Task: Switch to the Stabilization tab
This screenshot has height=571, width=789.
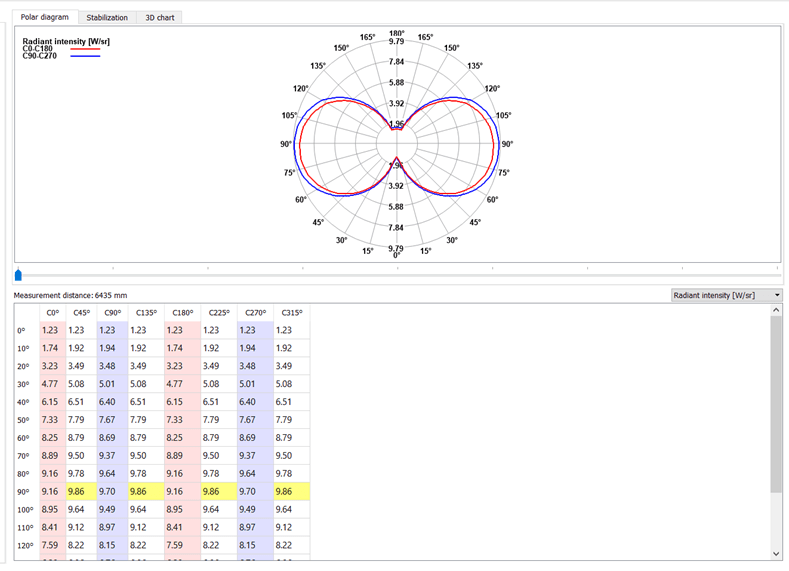Action: [x=107, y=17]
